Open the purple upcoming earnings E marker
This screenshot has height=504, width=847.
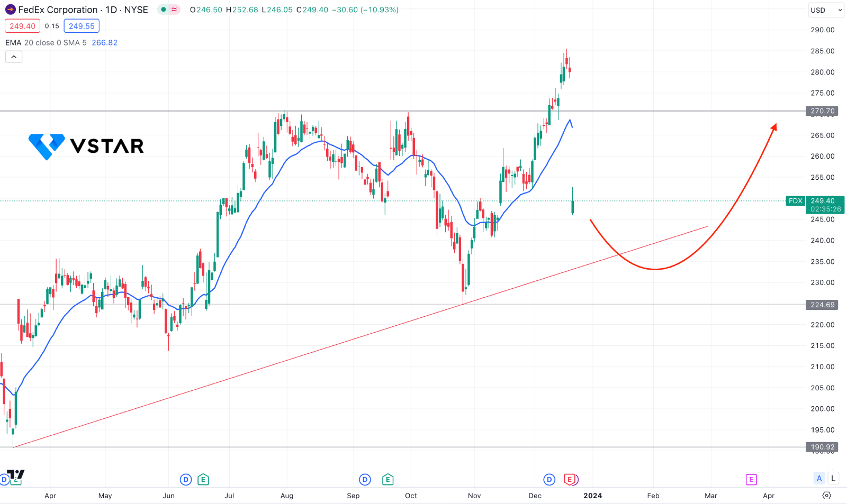click(x=751, y=480)
